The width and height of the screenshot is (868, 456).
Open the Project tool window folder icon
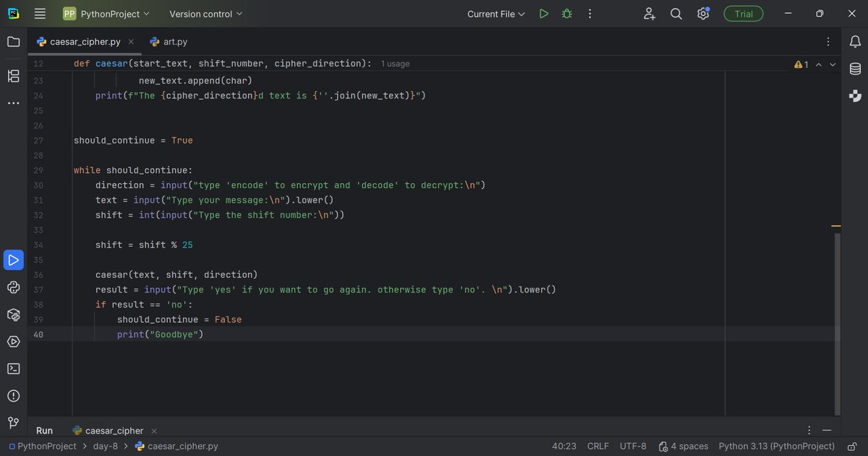point(13,42)
